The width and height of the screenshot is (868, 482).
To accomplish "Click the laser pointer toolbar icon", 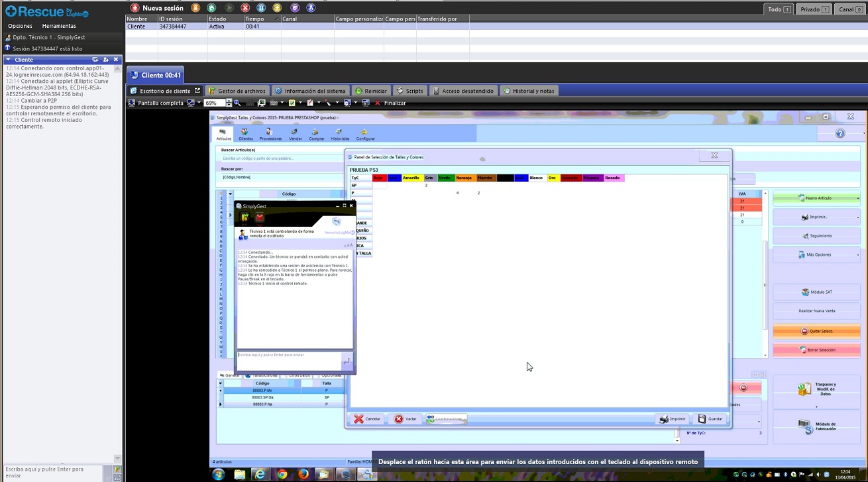I will tap(328, 103).
